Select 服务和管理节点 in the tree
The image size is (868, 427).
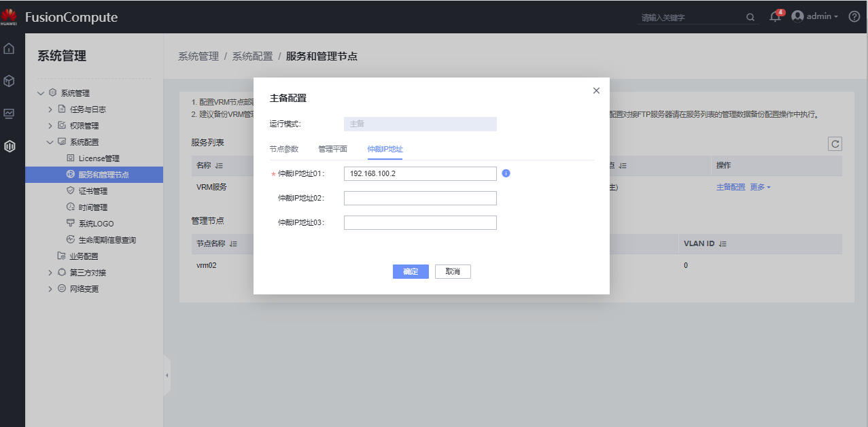click(x=103, y=175)
